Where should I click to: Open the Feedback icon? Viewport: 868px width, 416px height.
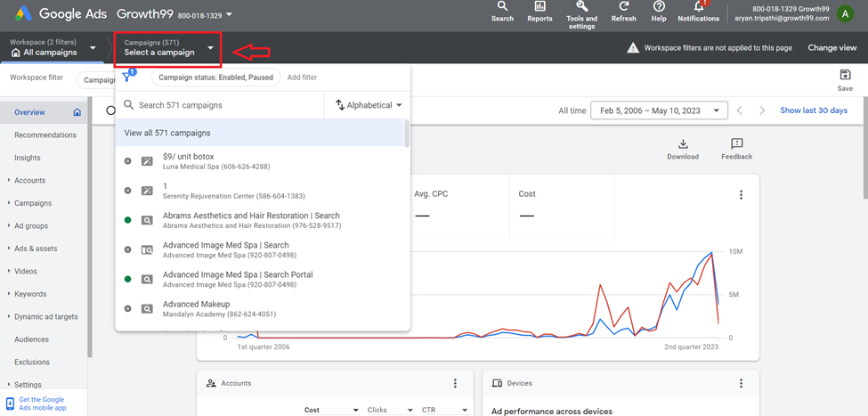click(737, 144)
